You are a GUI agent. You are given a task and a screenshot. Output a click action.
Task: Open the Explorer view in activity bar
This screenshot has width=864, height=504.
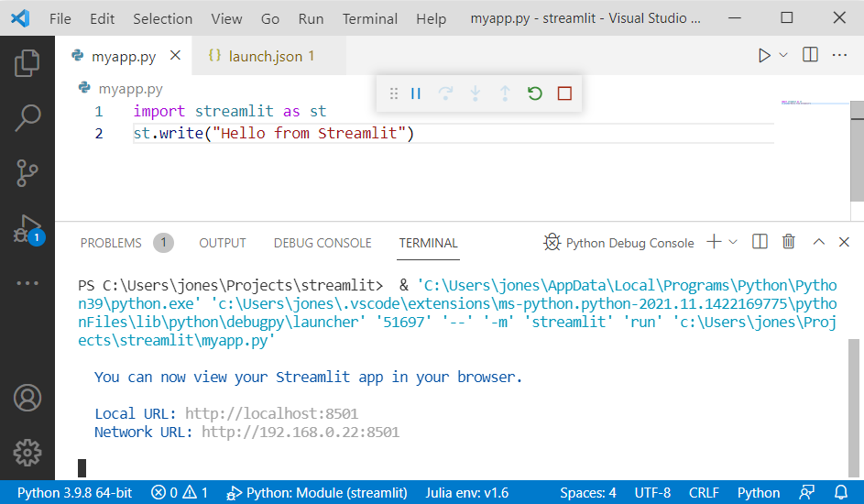27,63
